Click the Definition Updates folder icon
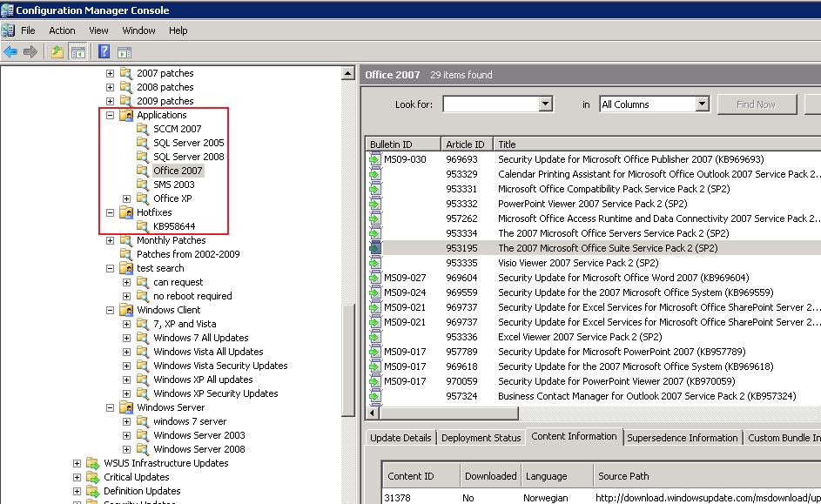The width and height of the screenshot is (821, 504). [x=92, y=491]
